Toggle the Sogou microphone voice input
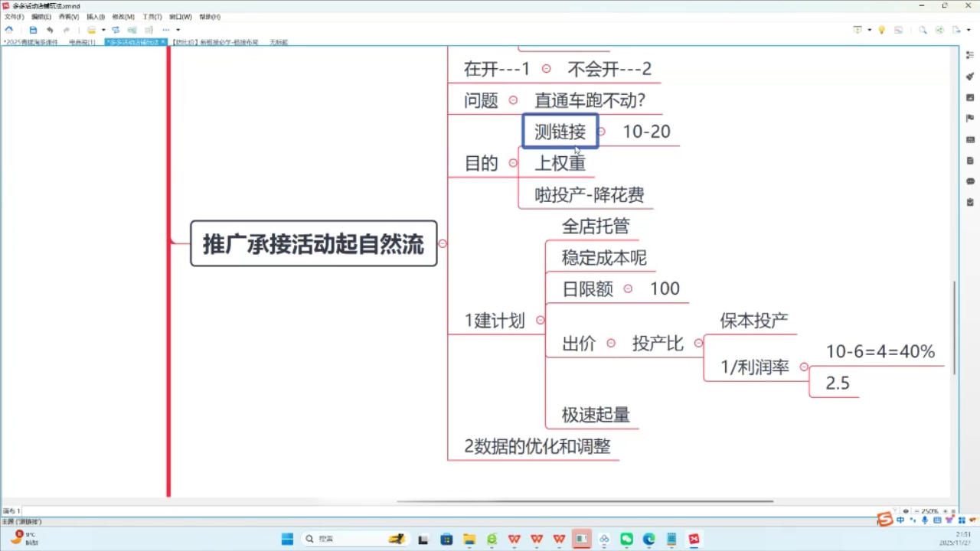 click(925, 520)
